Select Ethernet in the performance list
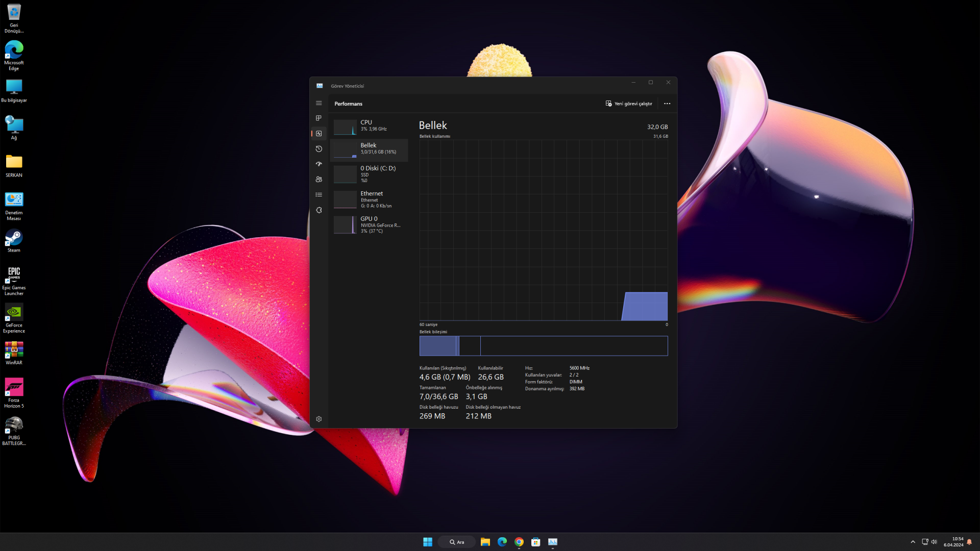Image resolution: width=980 pixels, height=551 pixels. click(x=369, y=199)
